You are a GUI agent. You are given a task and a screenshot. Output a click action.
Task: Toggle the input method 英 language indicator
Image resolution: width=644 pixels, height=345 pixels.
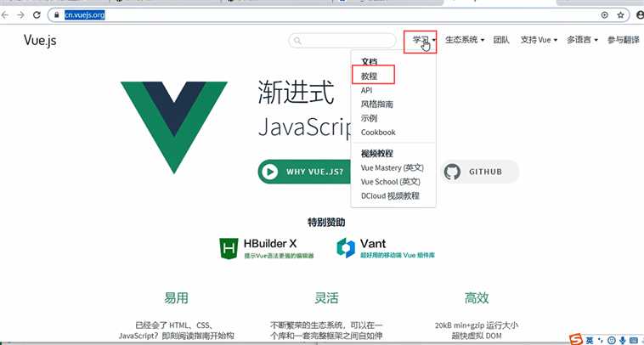tap(590, 340)
